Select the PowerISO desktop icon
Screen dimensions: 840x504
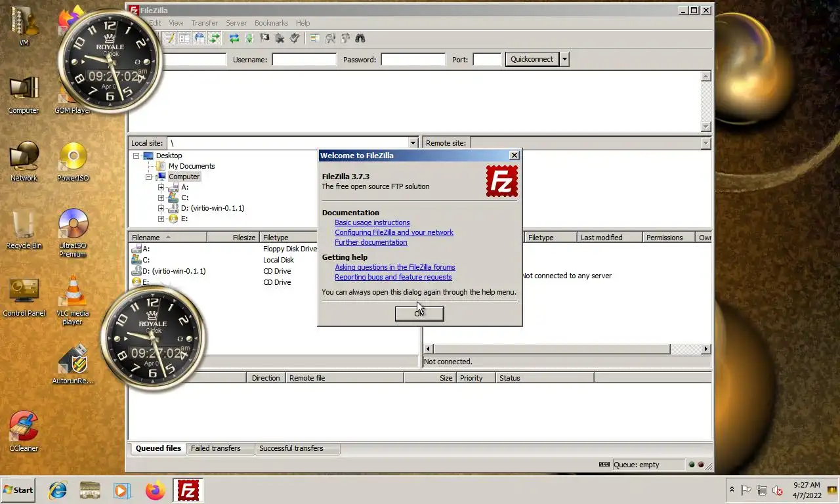click(x=73, y=162)
